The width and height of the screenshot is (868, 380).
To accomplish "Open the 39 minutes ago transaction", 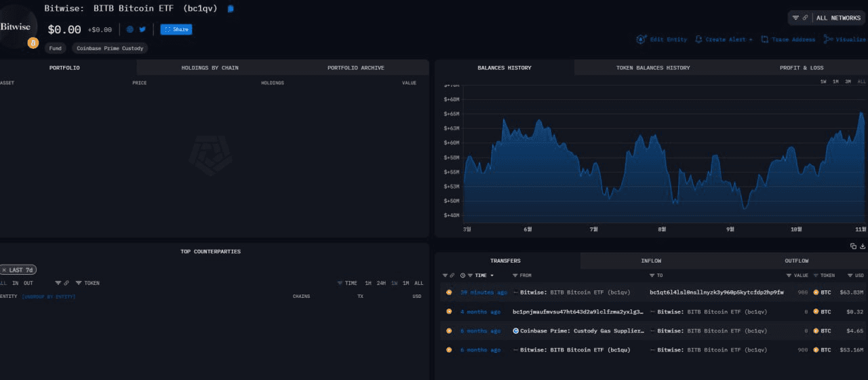I will pos(484,292).
